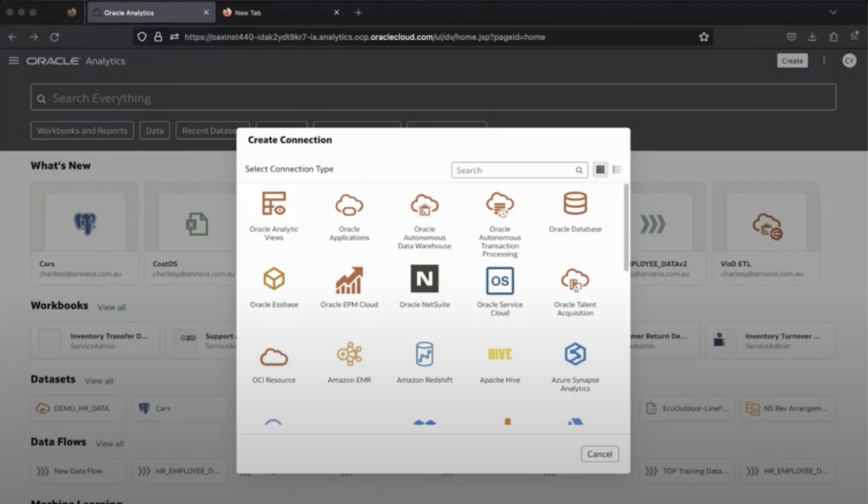Image resolution: width=868 pixels, height=504 pixels.
Task: Switch to the Oracle Analytics browser tab
Action: click(x=149, y=12)
